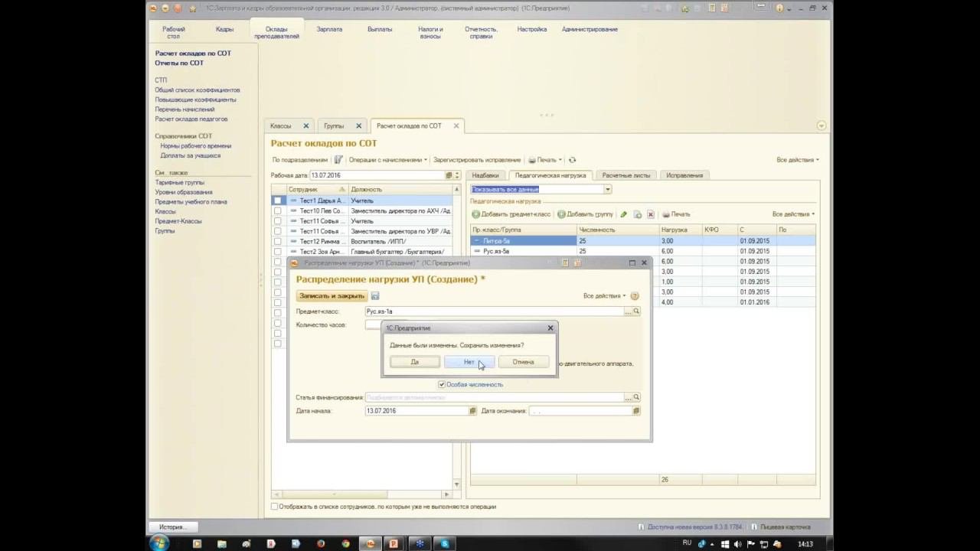Open calendar picker for 'Дата окончания'
This screenshot has height=551, width=980.
636,411
